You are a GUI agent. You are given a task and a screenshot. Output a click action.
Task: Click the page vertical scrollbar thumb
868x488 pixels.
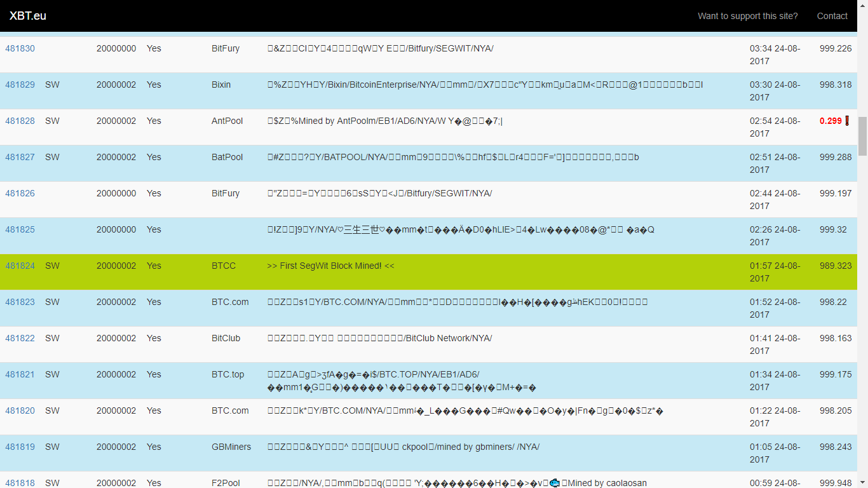862,136
